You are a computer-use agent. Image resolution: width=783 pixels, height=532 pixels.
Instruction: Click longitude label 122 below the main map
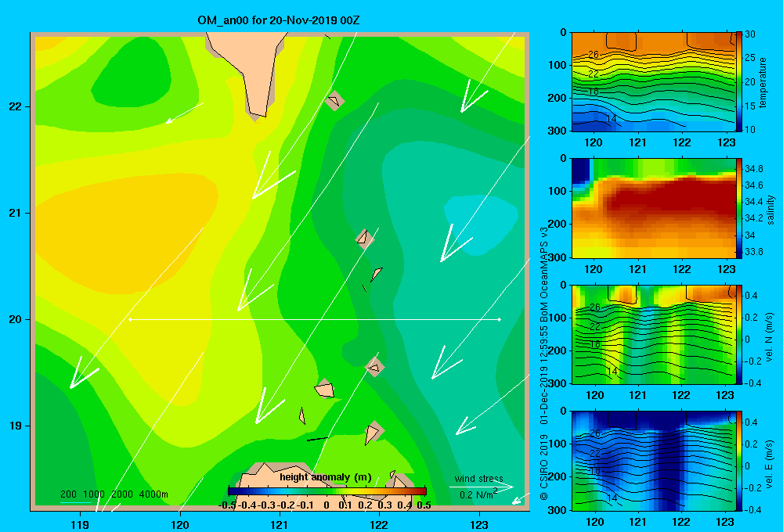pos(380,524)
